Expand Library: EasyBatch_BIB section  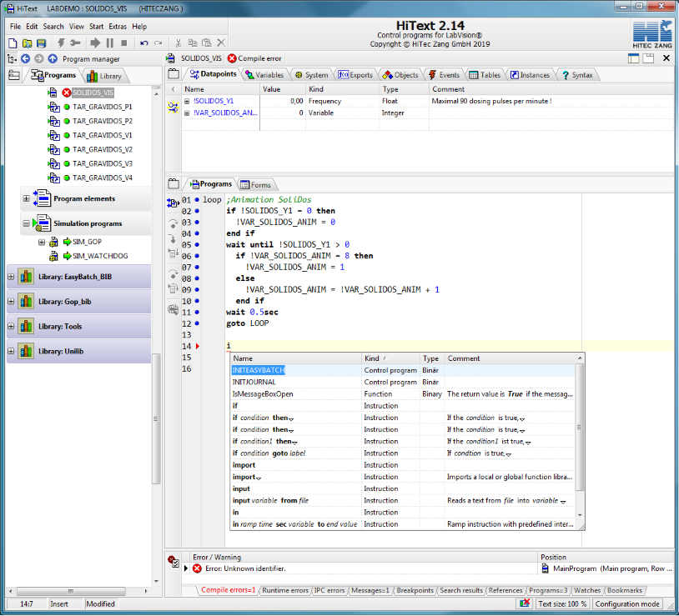coord(11,277)
